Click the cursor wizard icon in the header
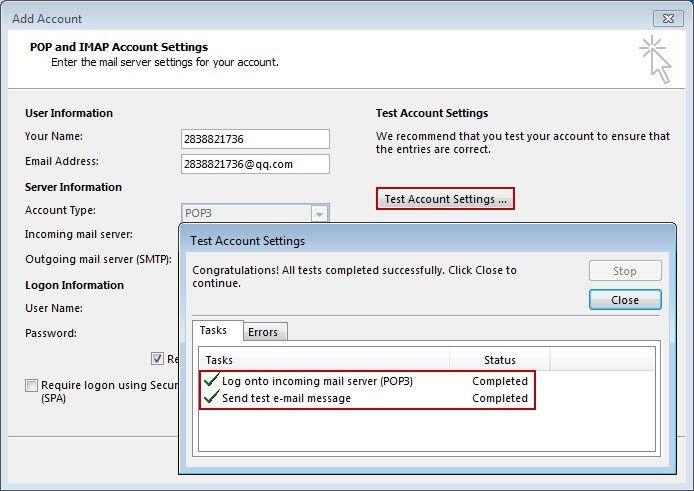The height and width of the screenshot is (491, 694). (655, 59)
